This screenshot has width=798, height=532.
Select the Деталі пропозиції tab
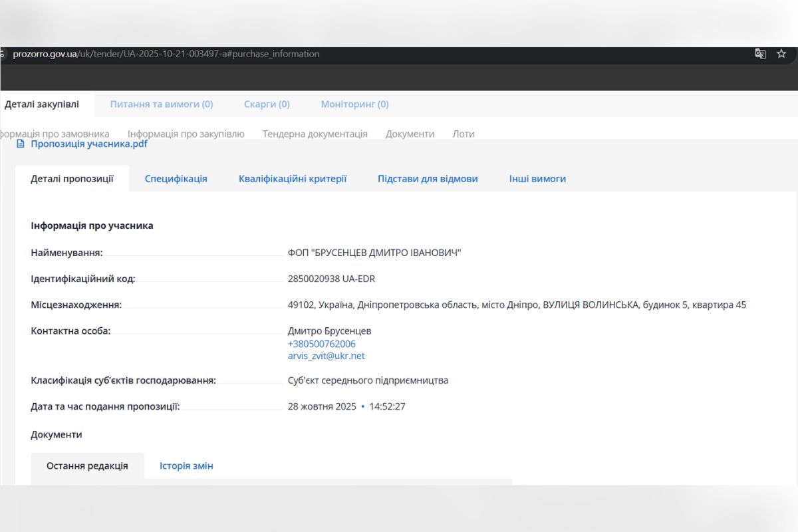[72, 178]
